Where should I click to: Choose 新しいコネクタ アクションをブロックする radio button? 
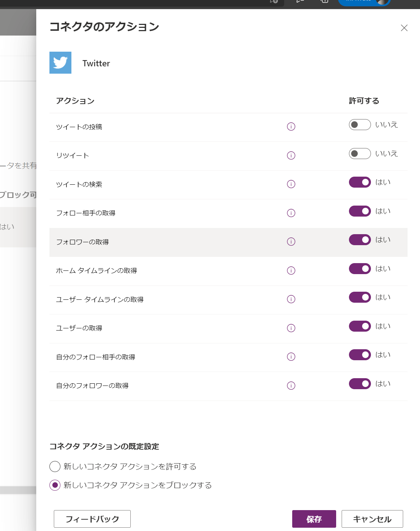pyautogui.click(x=55, y=485)
